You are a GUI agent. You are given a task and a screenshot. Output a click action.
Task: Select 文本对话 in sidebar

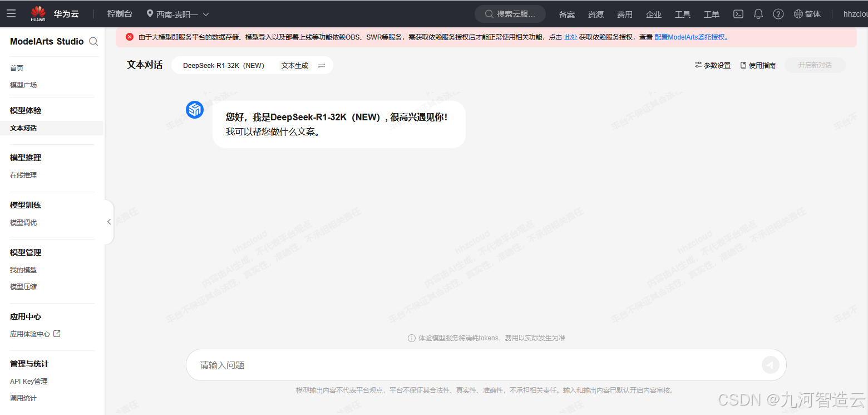pyautogui.click(x=52, y=128)
